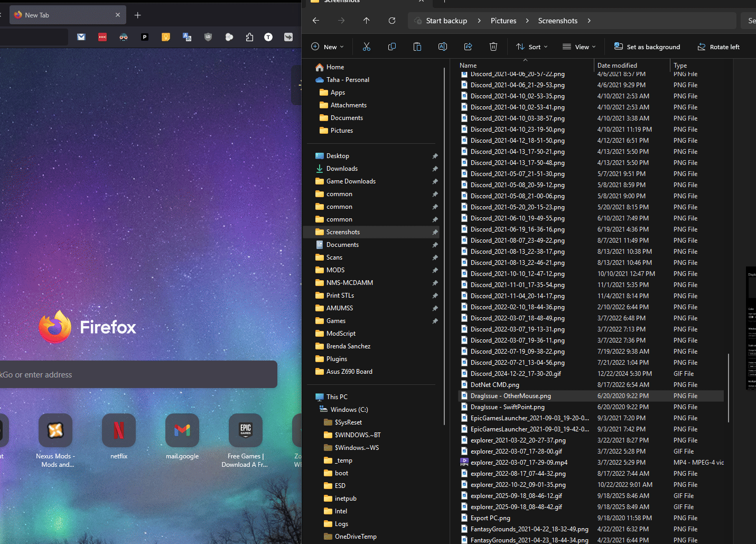Open a new Firefox tab
This screenshot has height=544, width=756.
pyautogui.click(x=138, y=15)
